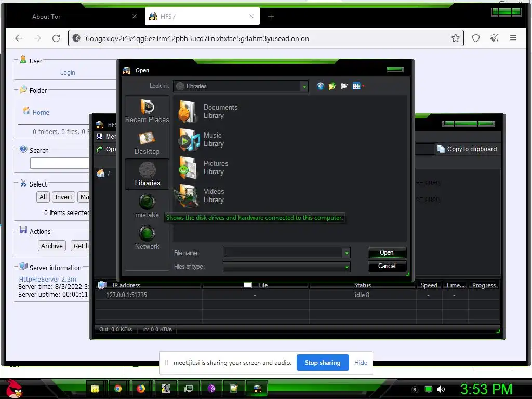Viewport: 532px width, 399px height.
Task: Open the View Menu in dialog toolbar
Action: [358, 86]
